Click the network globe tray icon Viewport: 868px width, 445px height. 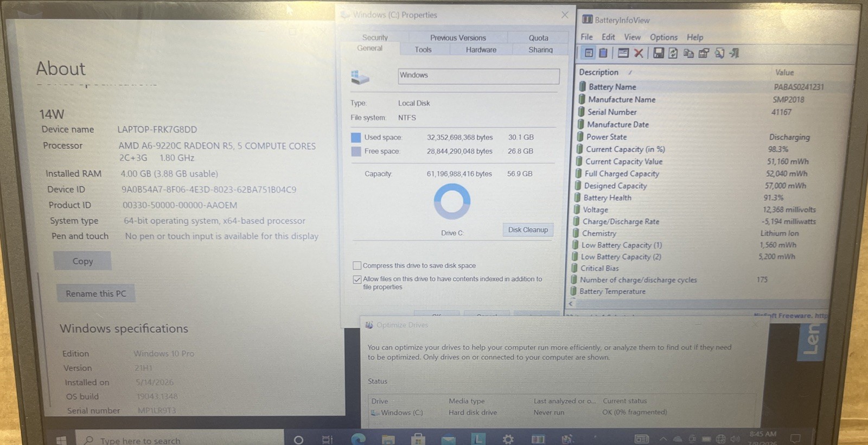click(720, 439)
